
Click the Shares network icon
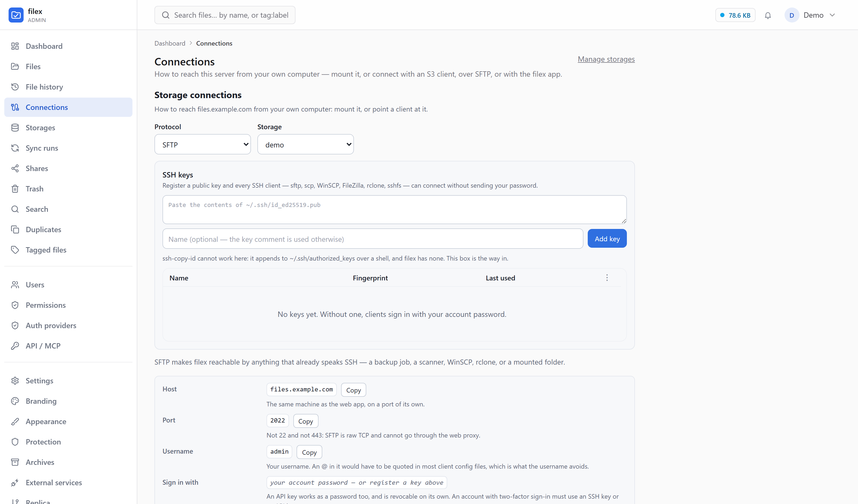click(15, 169)
